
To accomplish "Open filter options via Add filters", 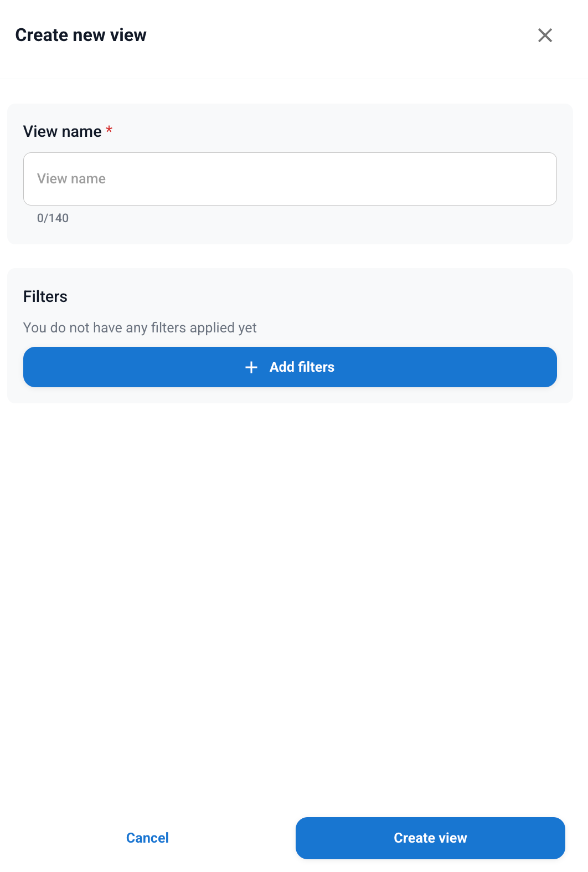I will coord(290,367).
